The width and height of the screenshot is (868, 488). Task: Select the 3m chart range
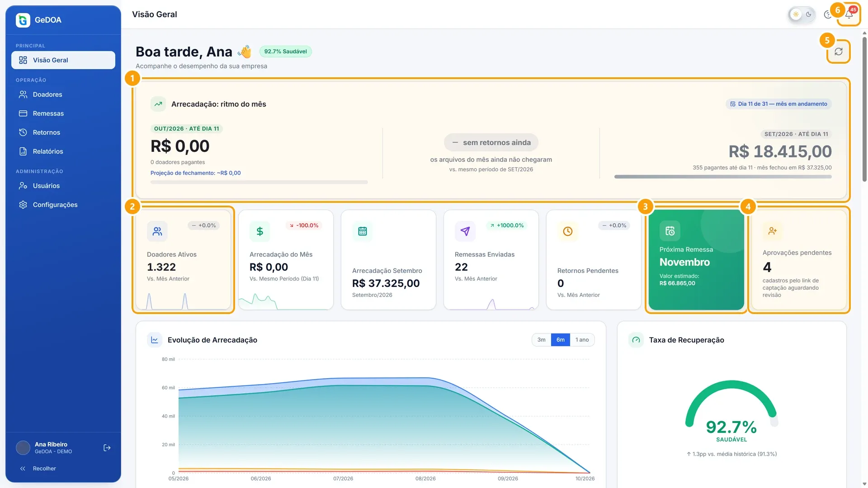tap(542, 340)
